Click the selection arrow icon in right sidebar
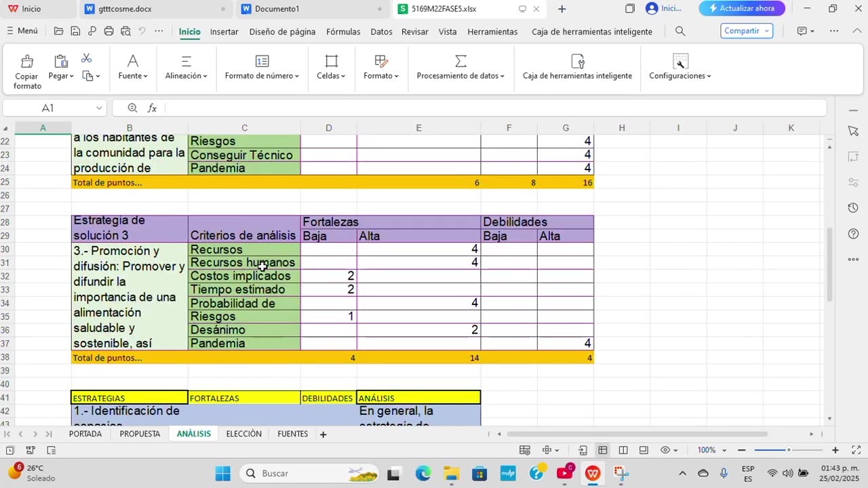 853,131
